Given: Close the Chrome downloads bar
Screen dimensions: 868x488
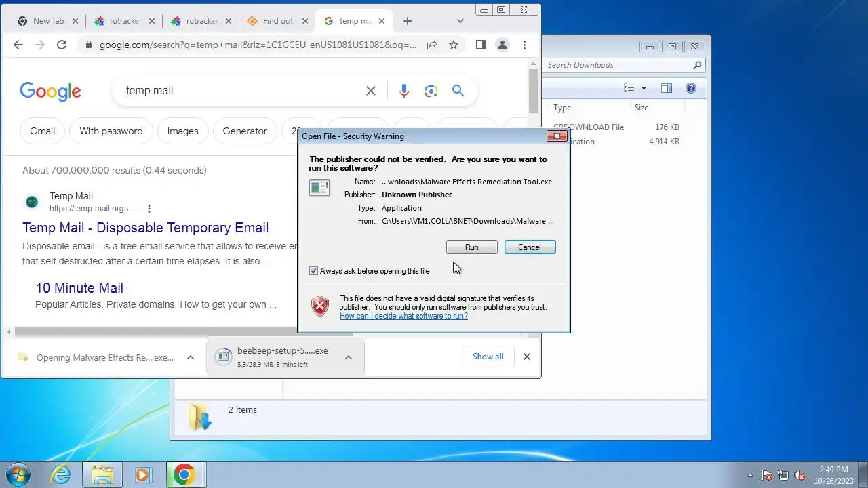Looking at the screenshot, I should click(x=526, y=357).
